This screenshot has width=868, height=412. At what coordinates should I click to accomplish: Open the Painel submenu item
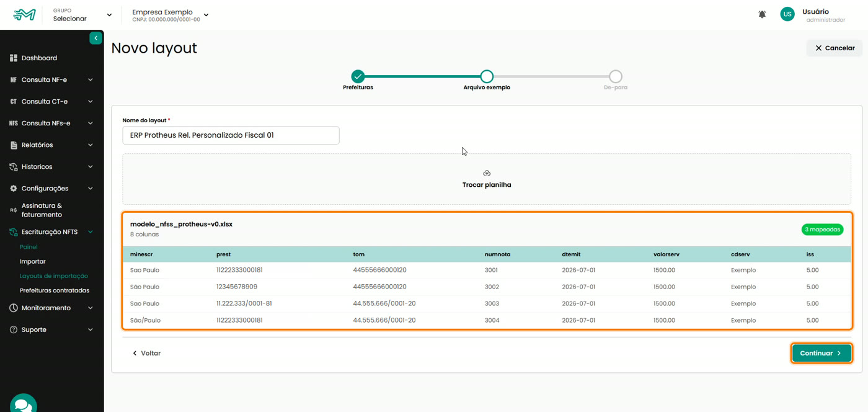(29, 247)
